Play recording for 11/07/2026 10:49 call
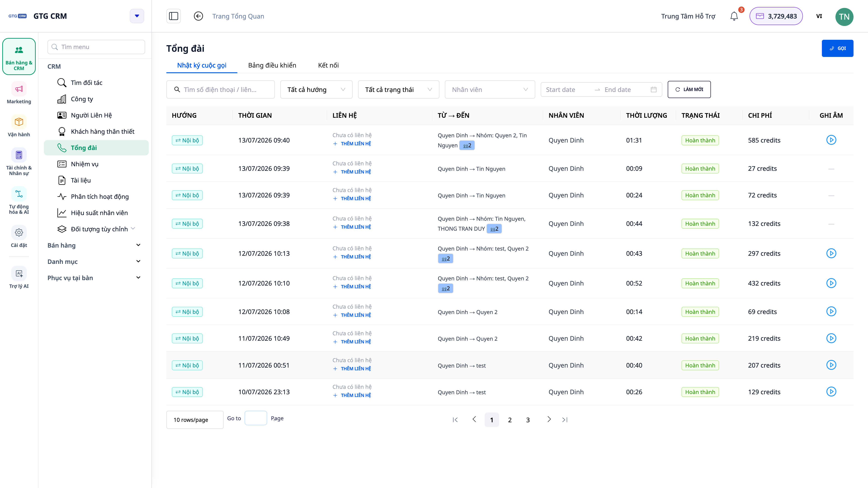Screen dimensions: 868x488 (x=831, y=338)
